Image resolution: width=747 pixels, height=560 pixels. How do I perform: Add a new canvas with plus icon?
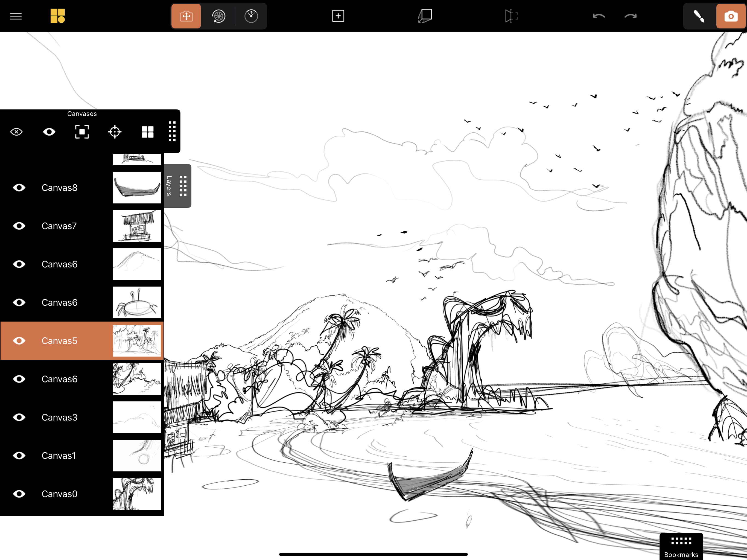point(338,16)
